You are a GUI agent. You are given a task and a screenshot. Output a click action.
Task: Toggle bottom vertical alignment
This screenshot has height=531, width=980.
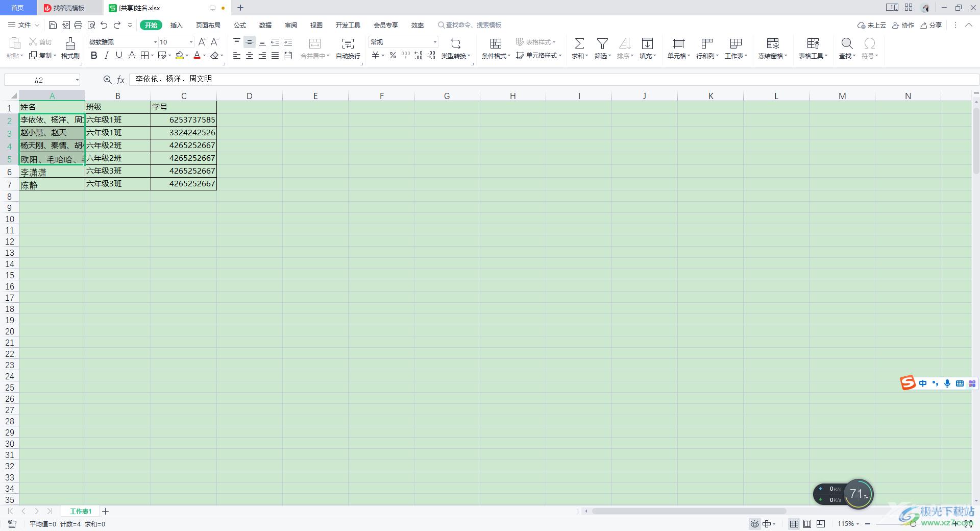(262, 42)
